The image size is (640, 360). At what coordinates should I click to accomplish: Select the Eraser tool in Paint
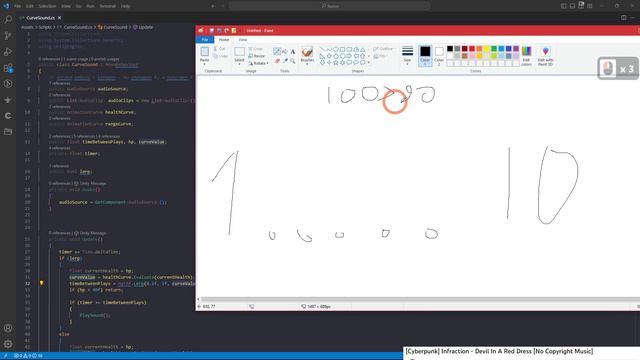[277, 61]
